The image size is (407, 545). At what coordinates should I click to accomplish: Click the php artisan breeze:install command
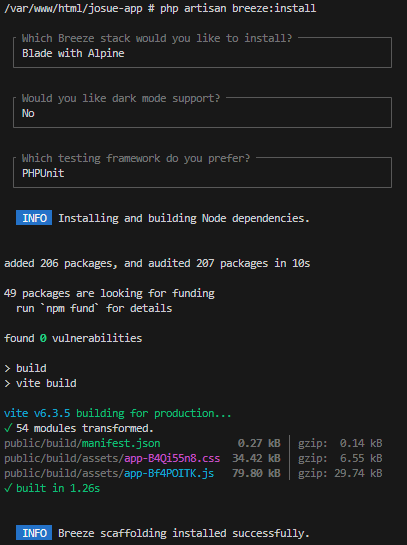pyautogui.click(x=238, y=8)
